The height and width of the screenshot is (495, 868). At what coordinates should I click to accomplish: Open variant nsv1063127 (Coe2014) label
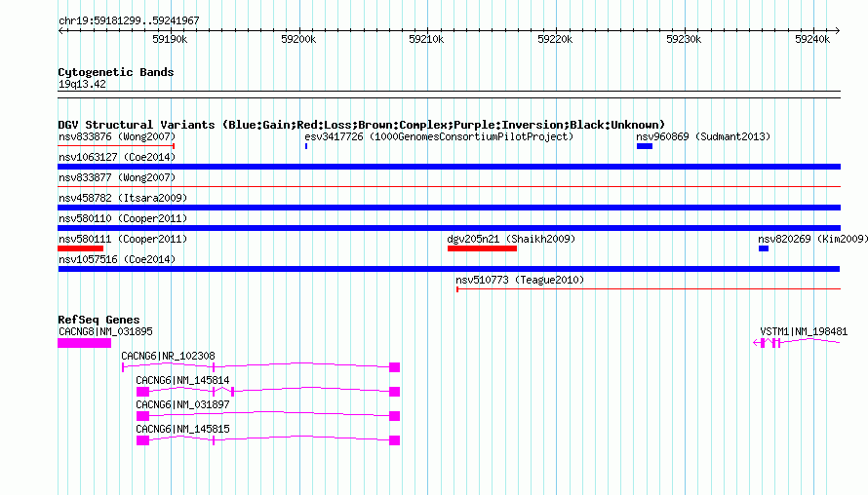pos(117,157)
